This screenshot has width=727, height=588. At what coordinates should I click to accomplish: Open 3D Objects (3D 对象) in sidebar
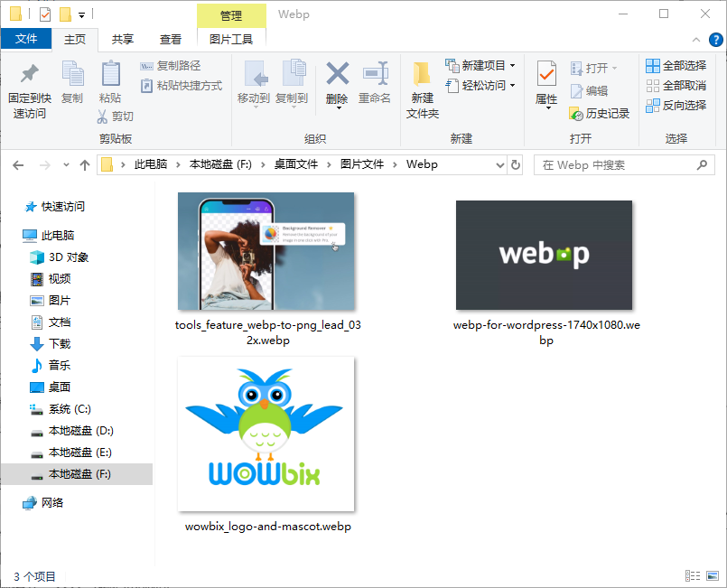pyautogui.click(x=60, y=257)
